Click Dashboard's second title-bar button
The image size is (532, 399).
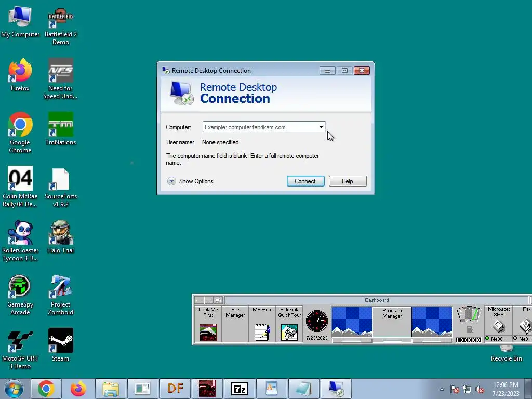click(209, 300)
